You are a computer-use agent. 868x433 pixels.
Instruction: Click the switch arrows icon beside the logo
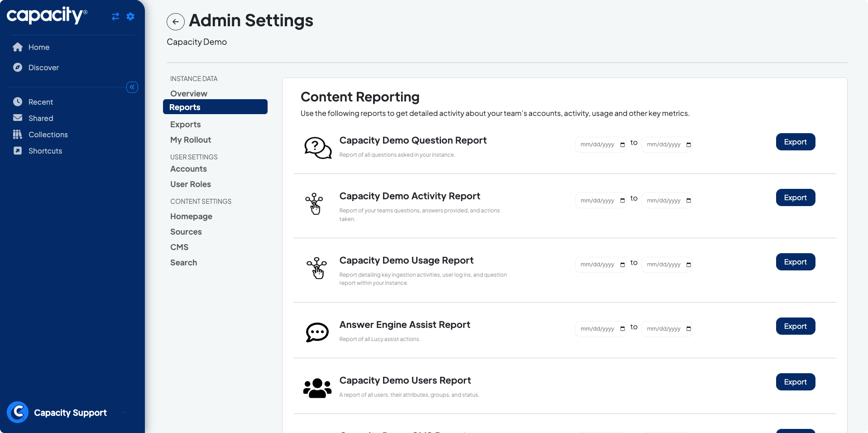pos(115,17)
